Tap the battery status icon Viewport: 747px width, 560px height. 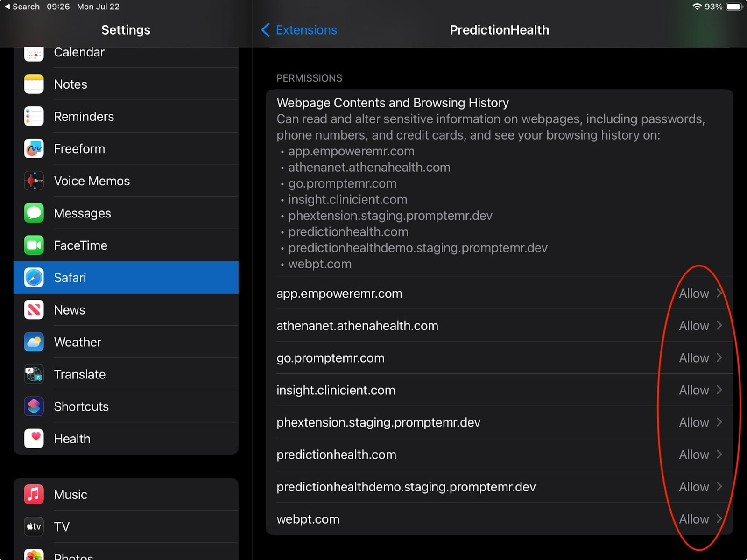pyautogui.click(x=734, y=7)
